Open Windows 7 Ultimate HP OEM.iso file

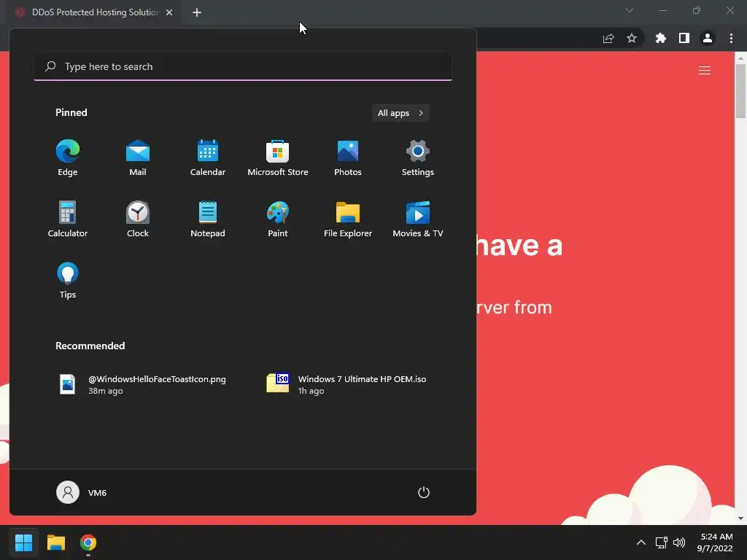pyautogui.click(x=348, y=384)
